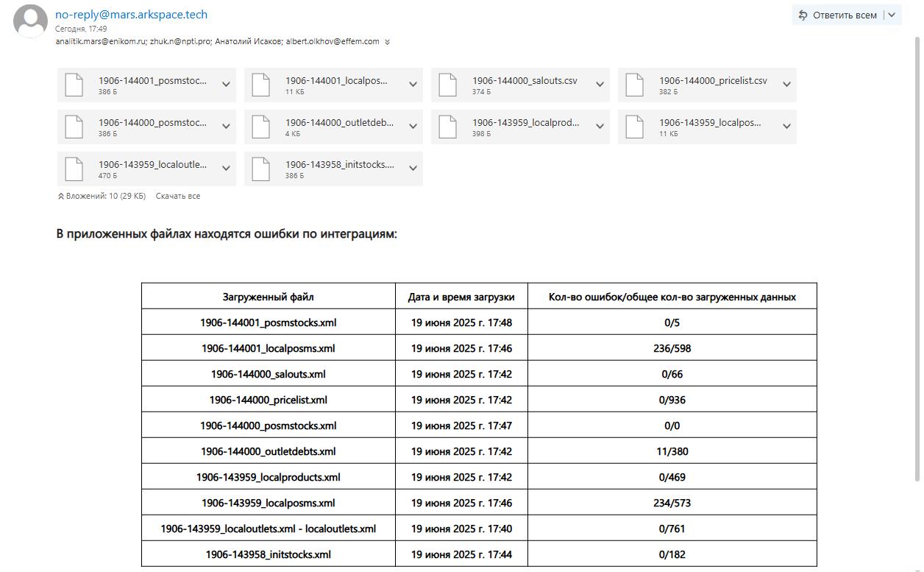Click error count cell 0/182
Image resolution: width=924 pixels, height=572 pixels.
pyautogui.click(x=672, y=554)
